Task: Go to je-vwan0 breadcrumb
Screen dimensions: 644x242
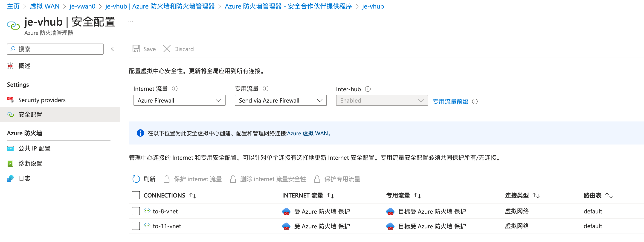Action: pyautogui.click(x=82, y=6)
